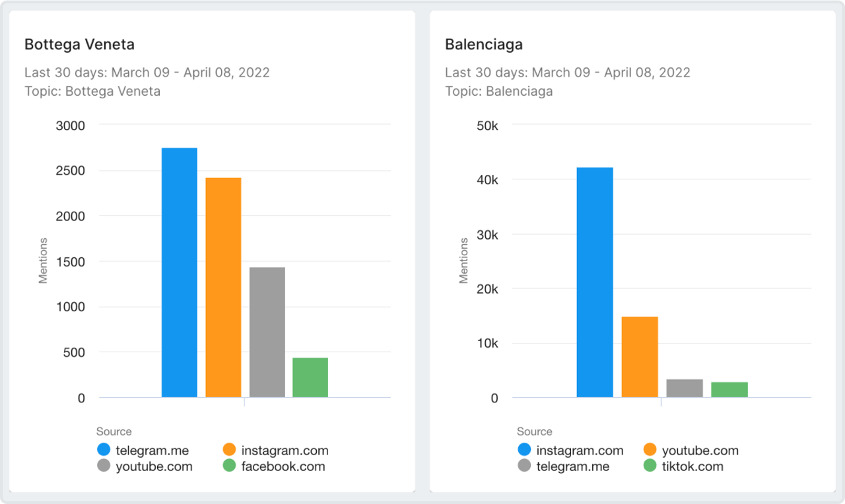Toggle the facebook.com series label
The width and height of the screenshot is (845, 504).
tap(283, 466)
